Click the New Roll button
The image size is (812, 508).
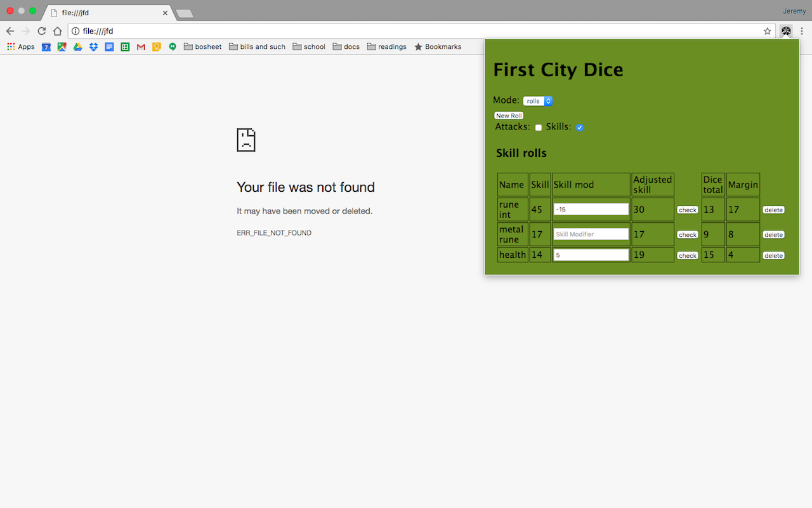tap(509, 116)
